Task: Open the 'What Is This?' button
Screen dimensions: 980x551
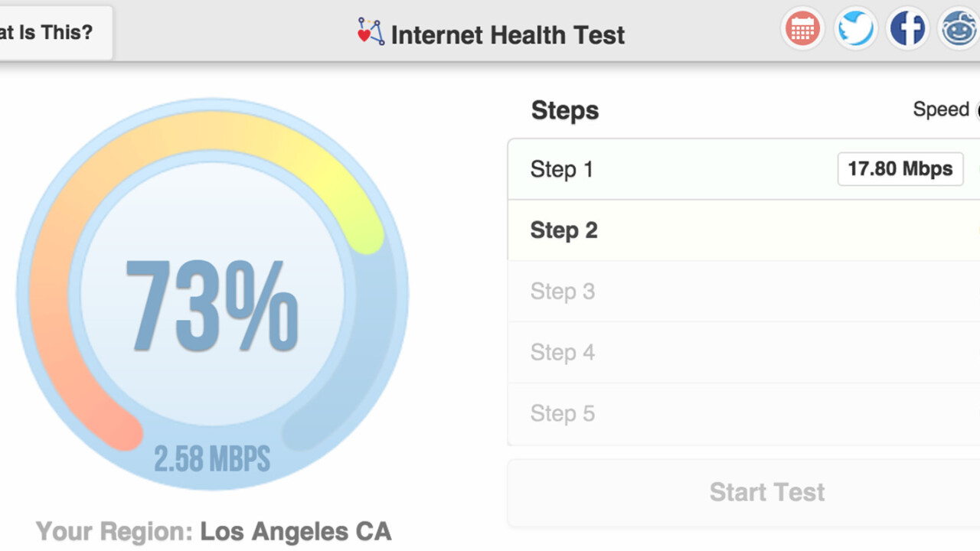Action: (x=54, y=32)
